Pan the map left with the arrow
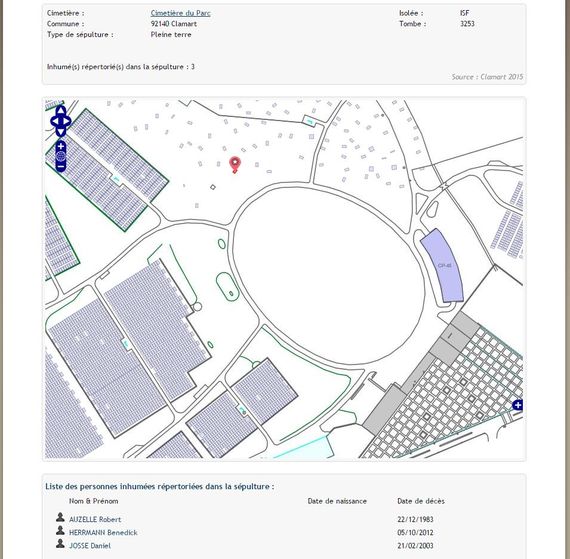The height and width of the screenshot is (559, 570). pos(53,121)
